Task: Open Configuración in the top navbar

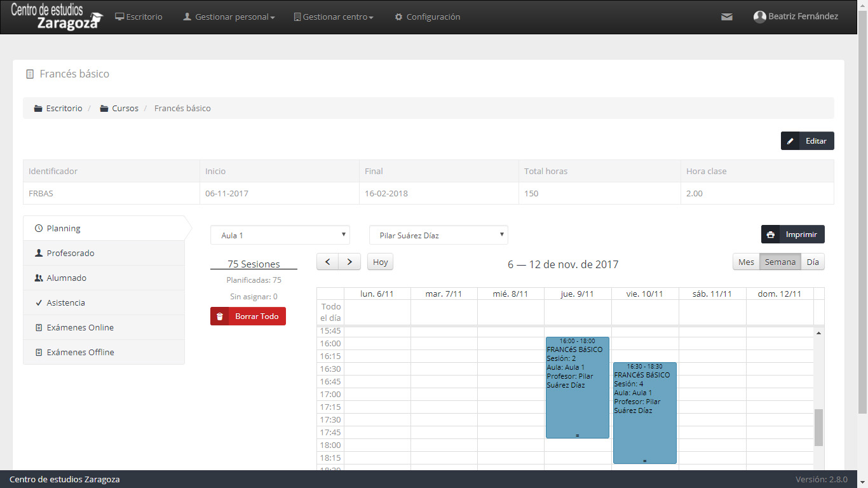Action: 427,17
